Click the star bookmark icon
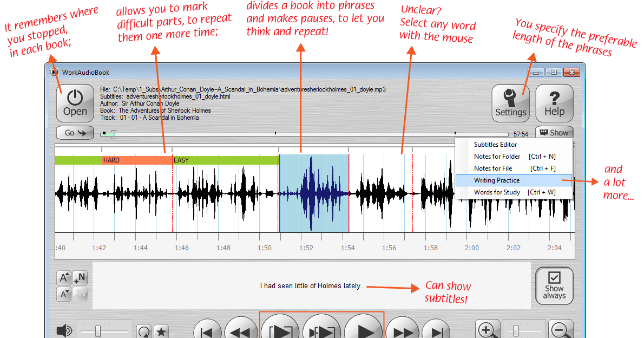 point(161,331)
